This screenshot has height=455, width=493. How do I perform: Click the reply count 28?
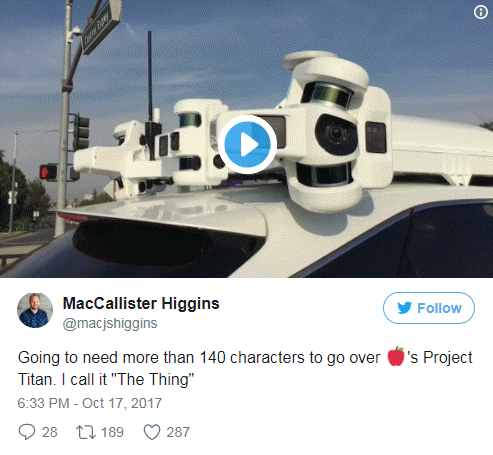click(x=50, y=432)
